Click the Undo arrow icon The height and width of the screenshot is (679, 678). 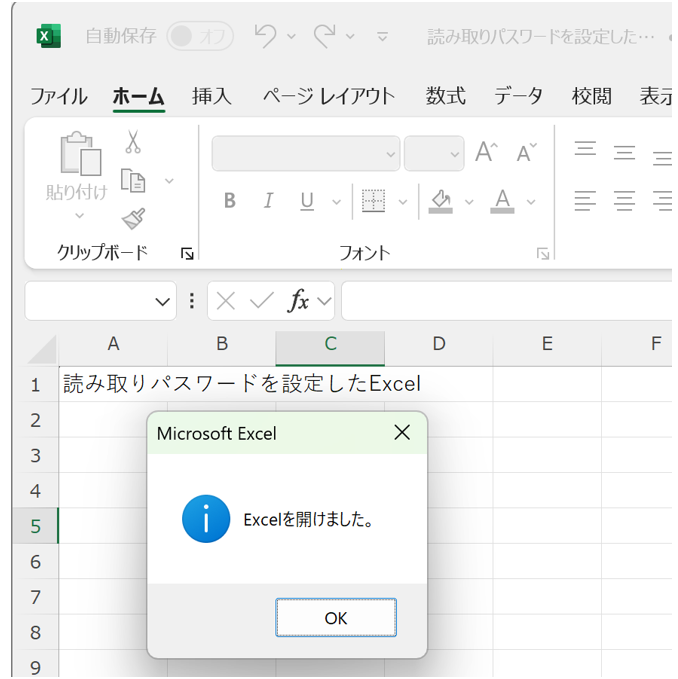(265, 36)
